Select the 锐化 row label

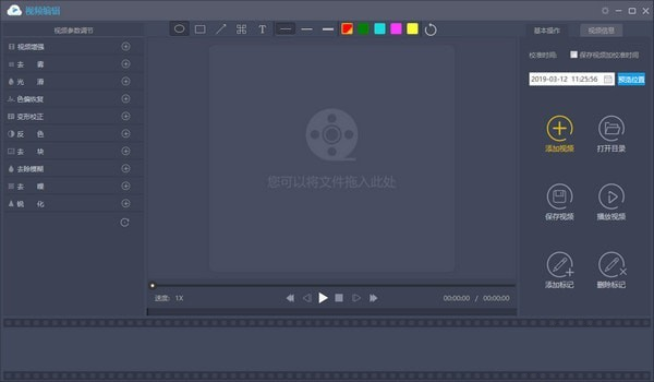point(31,204)
